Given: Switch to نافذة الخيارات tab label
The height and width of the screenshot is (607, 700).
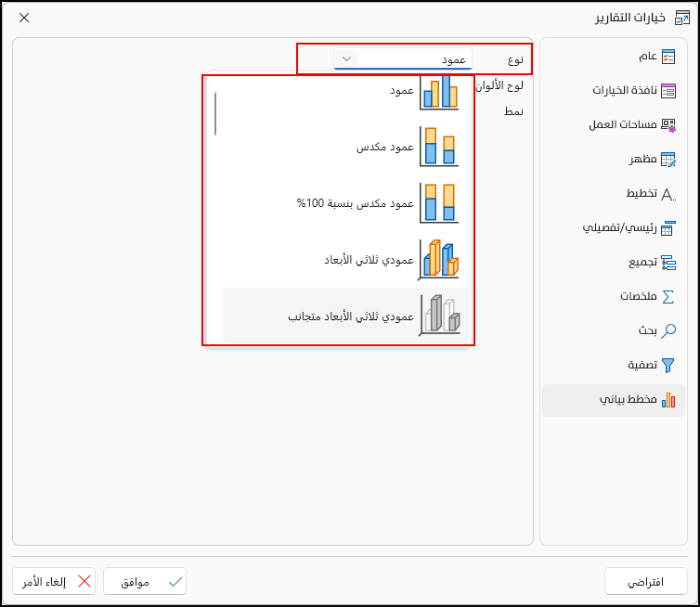Looking at the screenshot, I should (625, 90).
